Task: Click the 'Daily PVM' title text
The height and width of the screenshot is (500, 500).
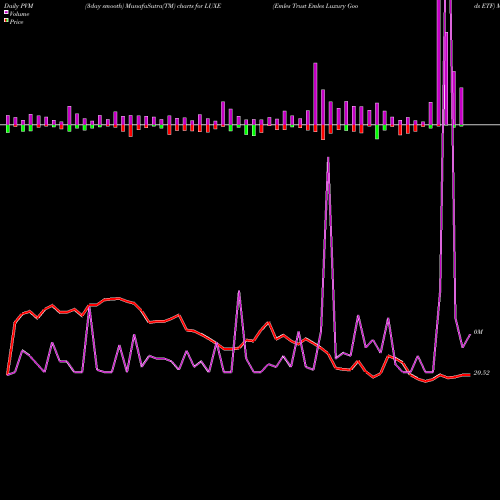Action: (19, 6)
